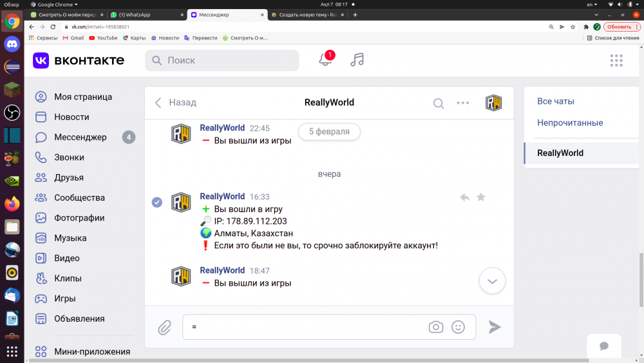Click the vk.com address bar
This screenshot has height=363, width=644.
[x=304, y=26]
